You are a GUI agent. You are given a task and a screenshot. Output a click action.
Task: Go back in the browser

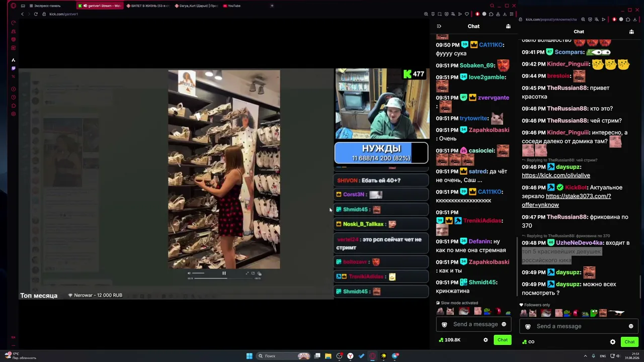coord(22,14)
